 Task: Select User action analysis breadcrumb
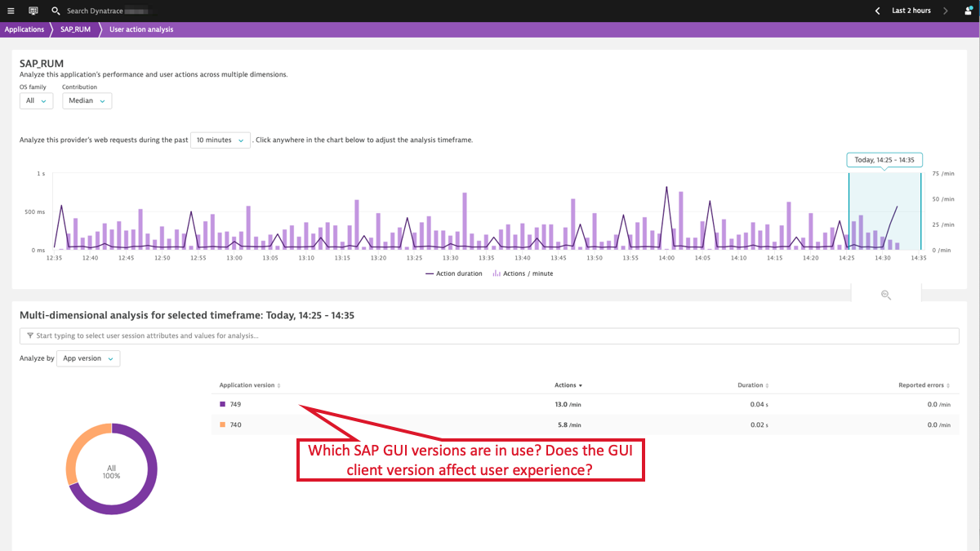141,29
